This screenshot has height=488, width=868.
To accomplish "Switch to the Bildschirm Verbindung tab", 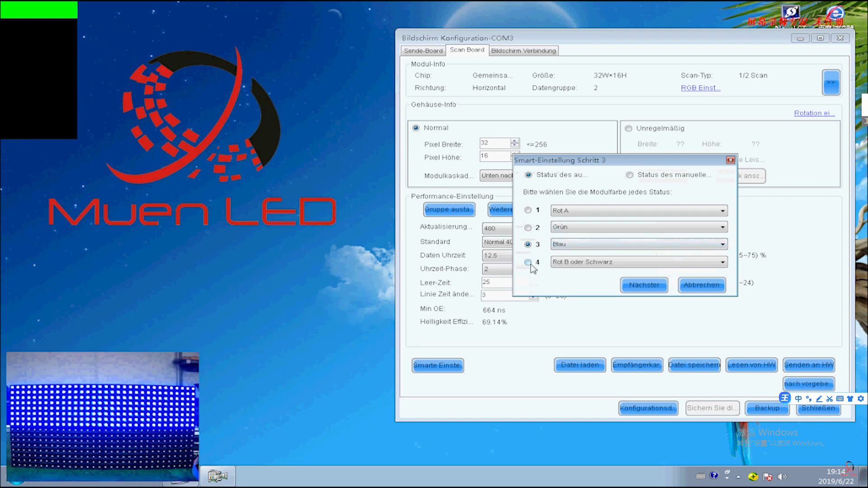I will coord(523,51).
